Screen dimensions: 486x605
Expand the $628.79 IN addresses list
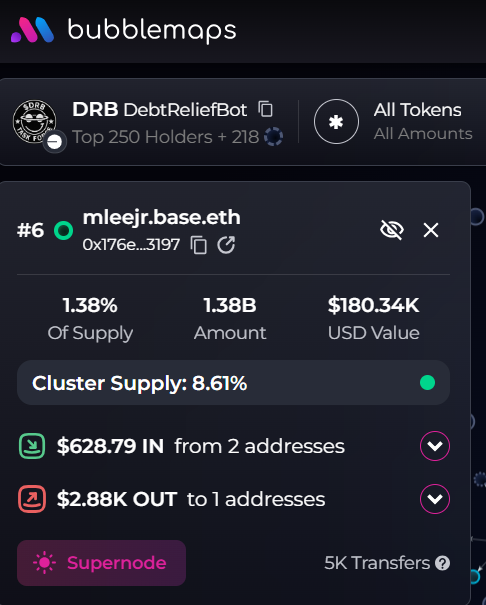click(x=435, y=446)
